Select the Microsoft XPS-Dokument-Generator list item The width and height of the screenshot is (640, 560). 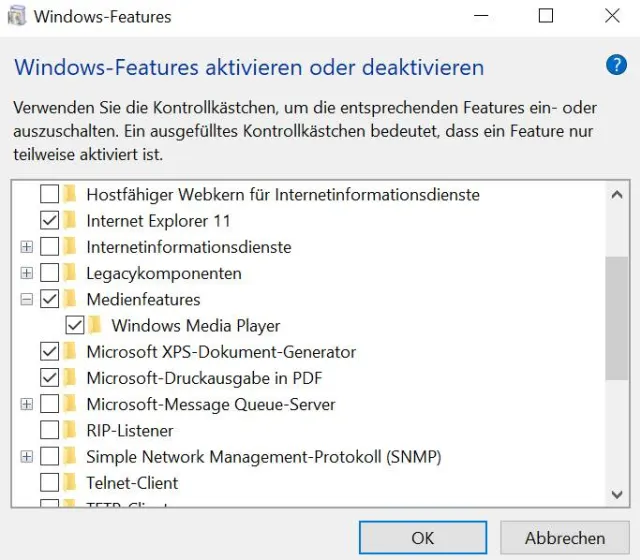click(x=221, y=352)
